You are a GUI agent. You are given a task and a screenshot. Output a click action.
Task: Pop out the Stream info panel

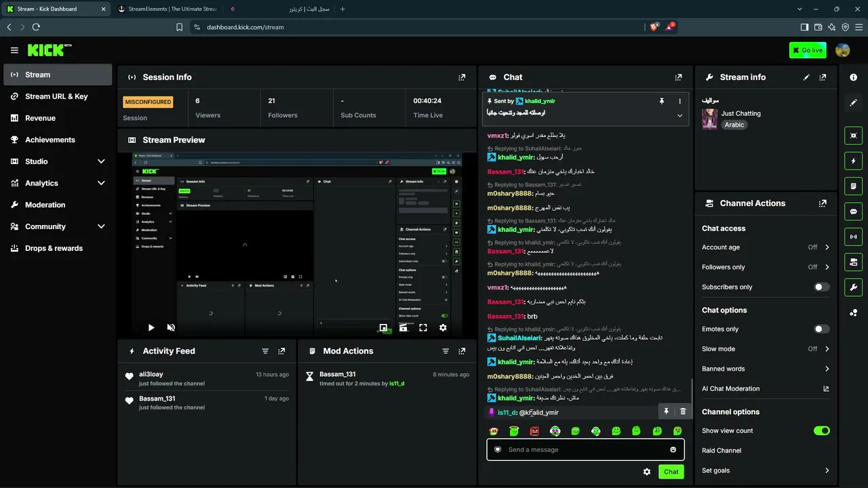[x=823, y=77]
